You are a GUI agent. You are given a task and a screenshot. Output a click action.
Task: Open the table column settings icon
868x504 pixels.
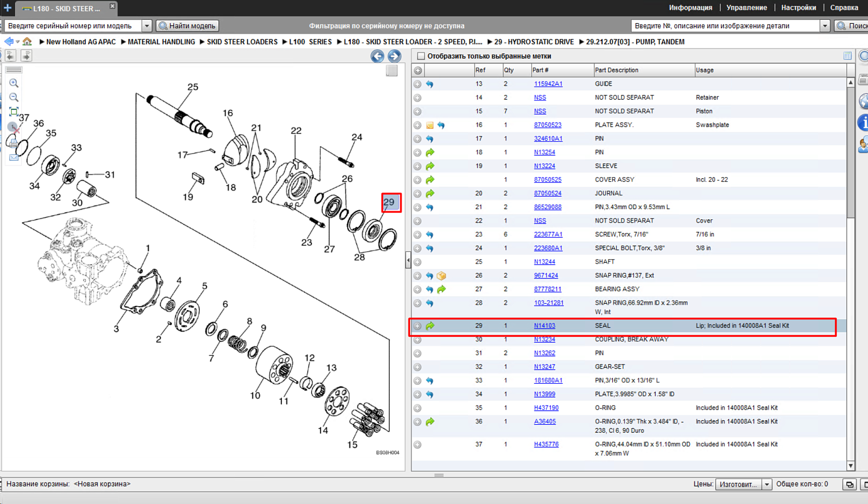847,56
